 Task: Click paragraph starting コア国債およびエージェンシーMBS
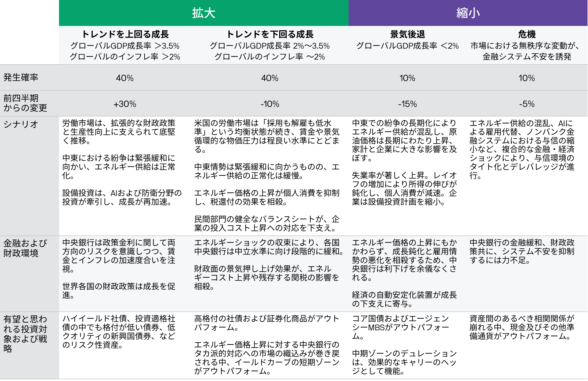click(x=400, y=327)
